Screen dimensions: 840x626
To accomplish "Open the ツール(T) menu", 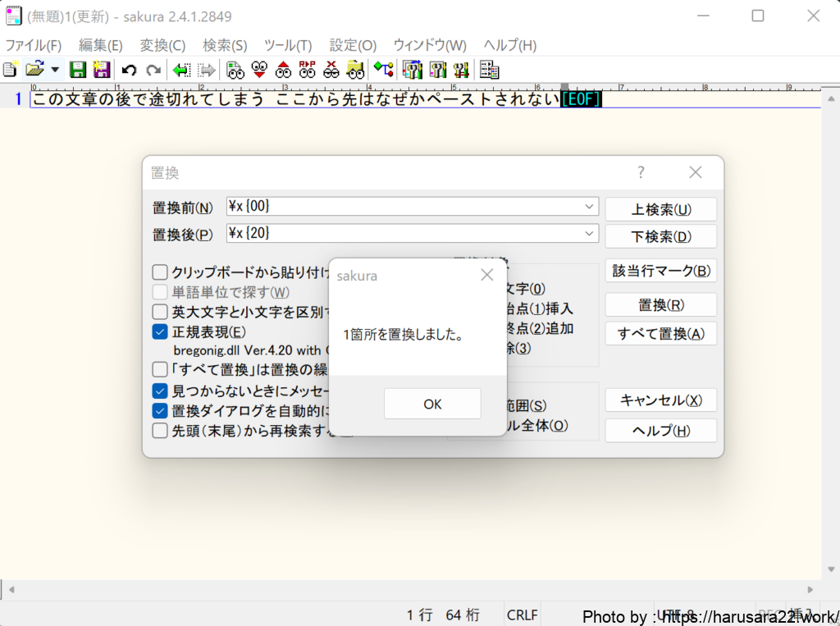I will tap(288, 45).
